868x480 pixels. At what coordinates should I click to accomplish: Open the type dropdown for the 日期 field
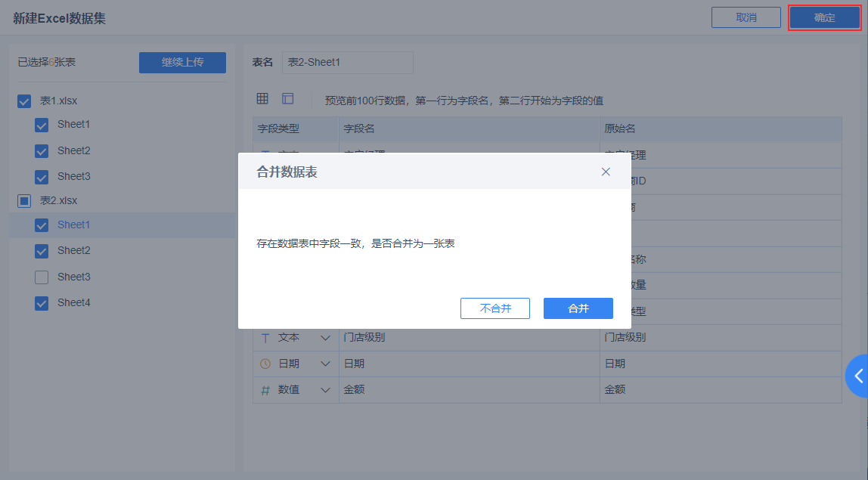point(325,364)
